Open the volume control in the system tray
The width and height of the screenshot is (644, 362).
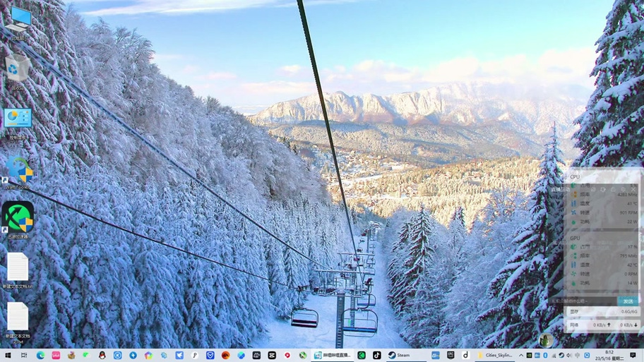[569, 356]
